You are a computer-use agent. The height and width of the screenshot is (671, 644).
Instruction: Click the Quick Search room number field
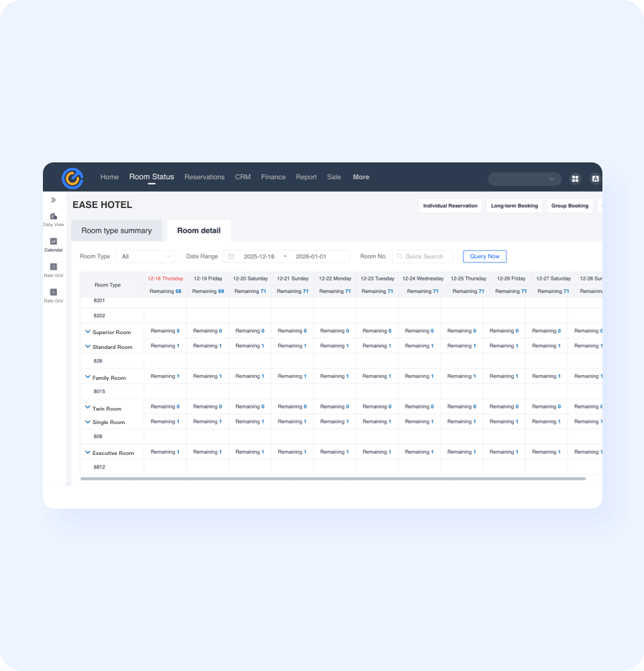pos(423,256)
